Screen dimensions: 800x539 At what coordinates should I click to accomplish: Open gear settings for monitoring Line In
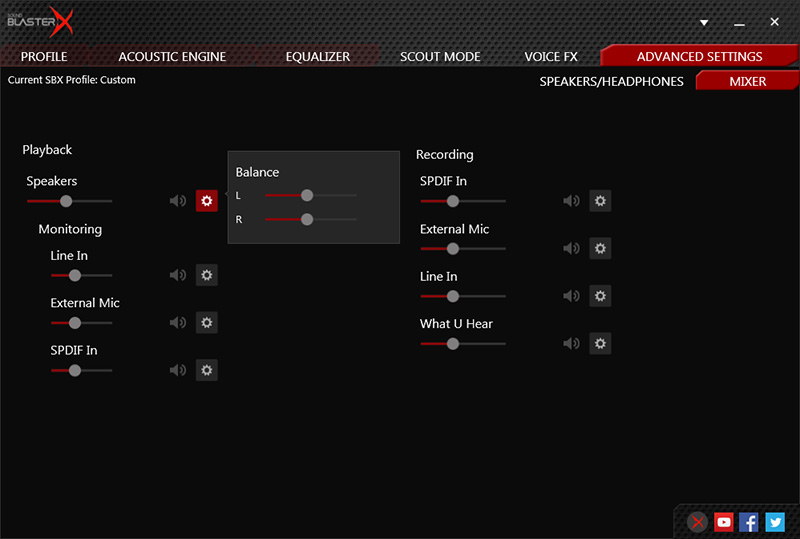click(x=207, y=275)
